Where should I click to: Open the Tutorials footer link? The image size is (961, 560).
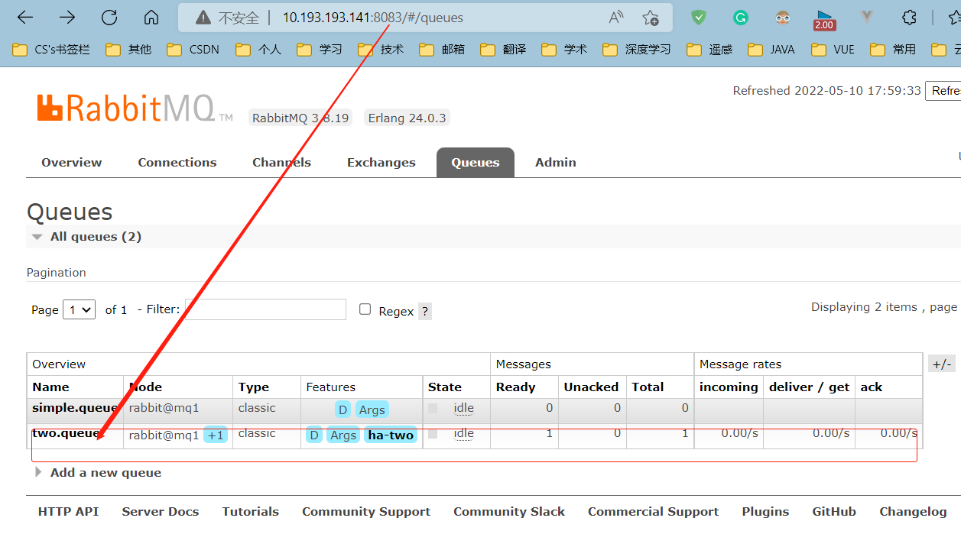point(250,512)
